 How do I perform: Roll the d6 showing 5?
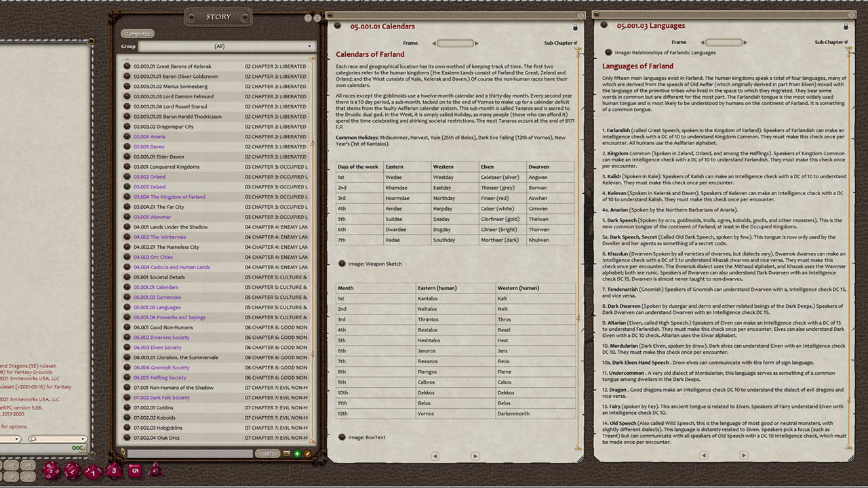136,471
